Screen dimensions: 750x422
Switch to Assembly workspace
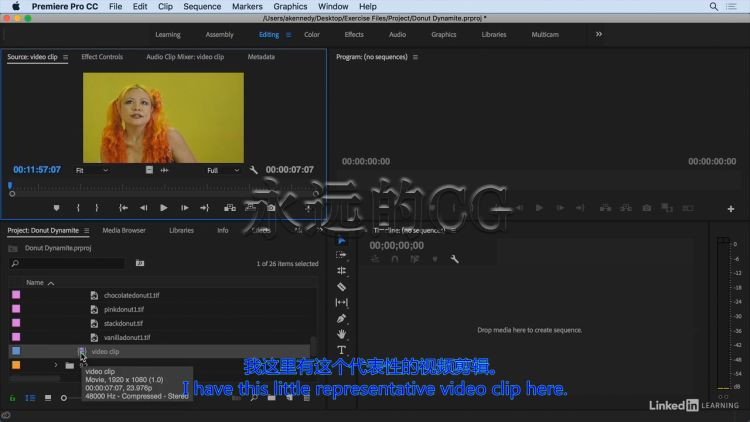[x=219, y=34]
